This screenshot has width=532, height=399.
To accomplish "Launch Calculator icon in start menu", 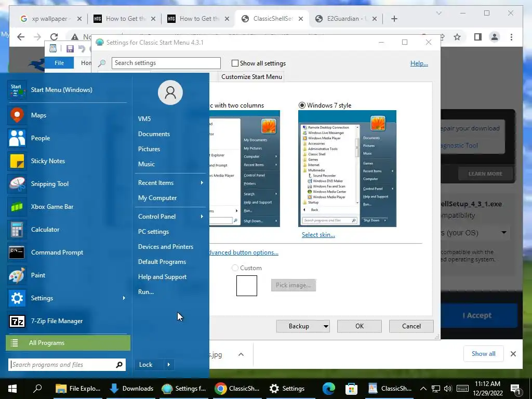I will click(17, 230).
